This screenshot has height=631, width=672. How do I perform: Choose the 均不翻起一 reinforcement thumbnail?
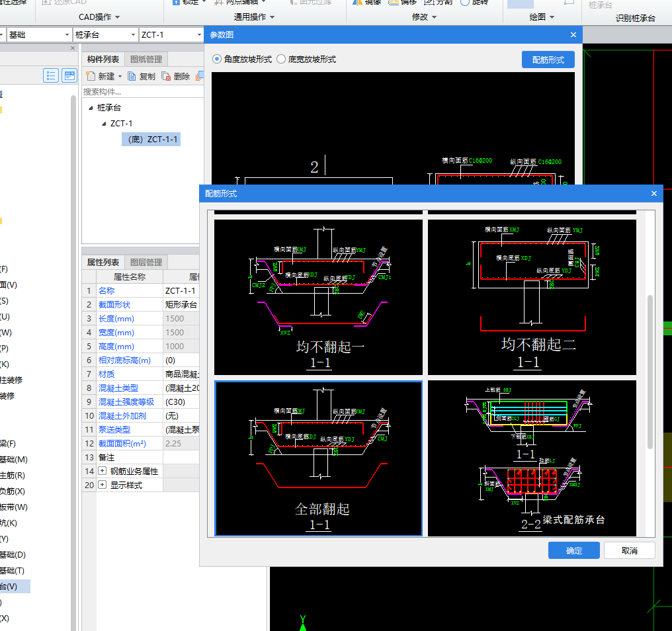318,297
